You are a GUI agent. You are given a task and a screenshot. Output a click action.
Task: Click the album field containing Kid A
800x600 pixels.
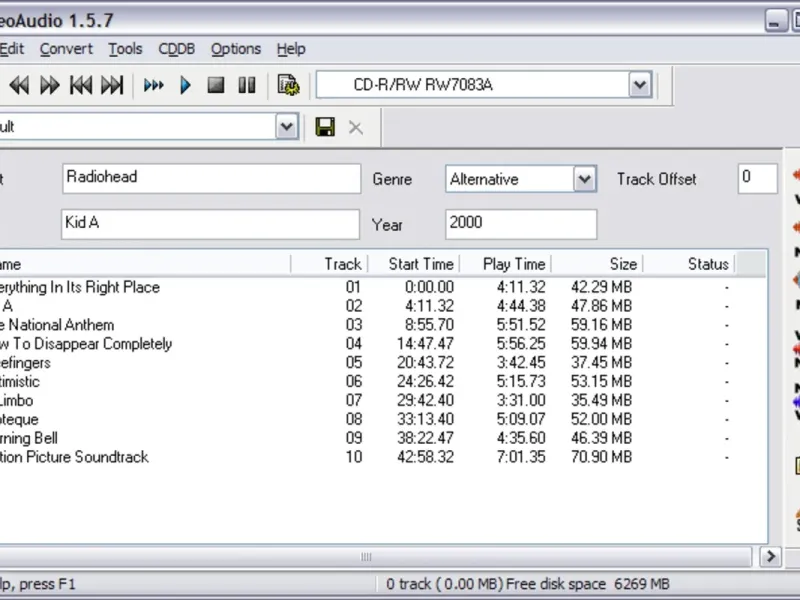tap(210, 224)
